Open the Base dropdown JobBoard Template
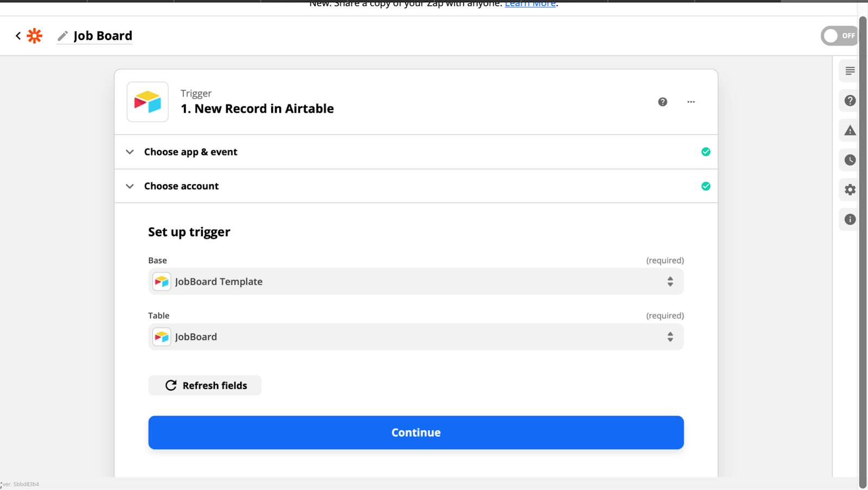 point(416,281)
